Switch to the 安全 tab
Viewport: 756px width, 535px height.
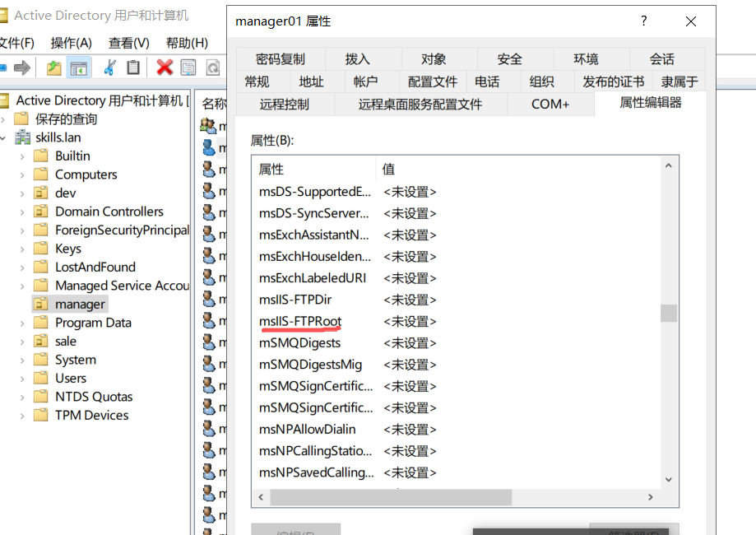coord(509,59)
